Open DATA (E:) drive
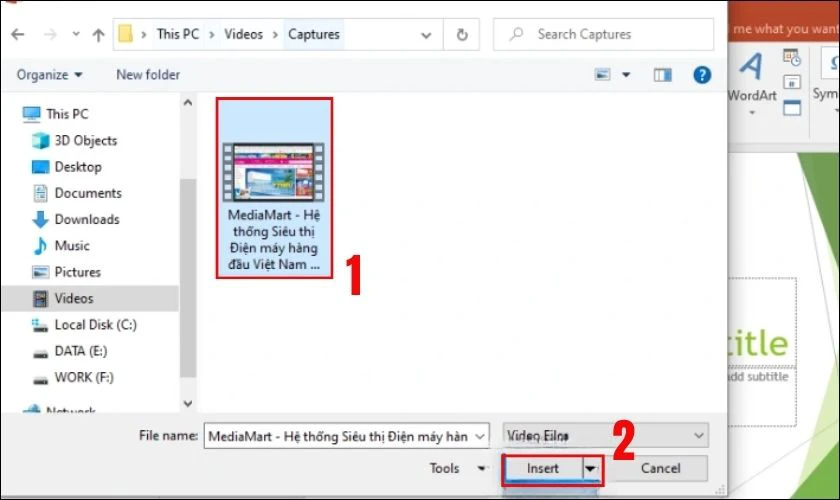 tap(70, 351)
